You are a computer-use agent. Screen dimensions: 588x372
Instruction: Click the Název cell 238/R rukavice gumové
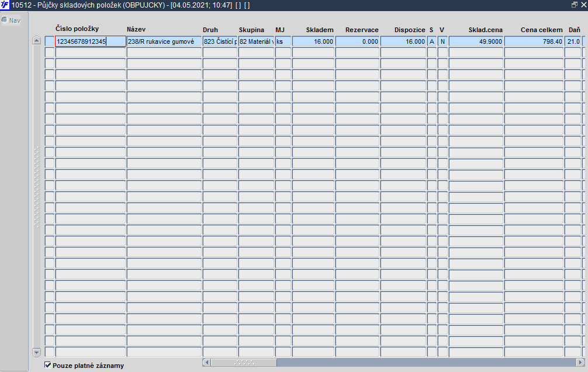(164, 41)
